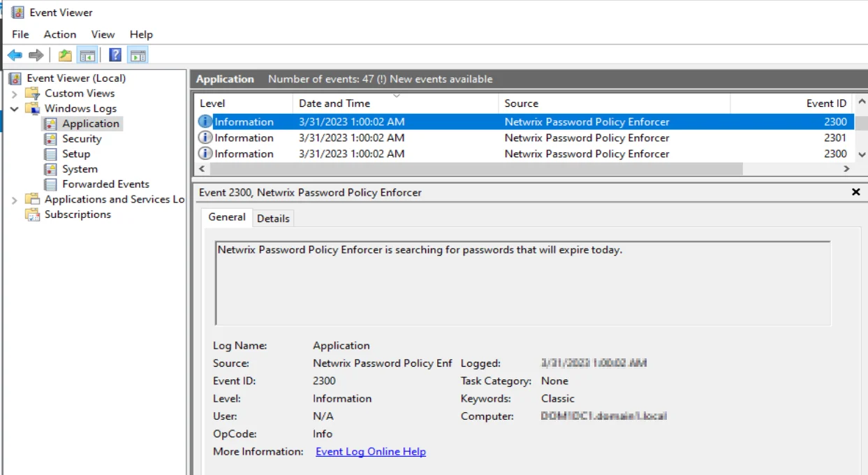Open the File menu
This screenshot has width=868, height=475.
[x=20, y=34]
